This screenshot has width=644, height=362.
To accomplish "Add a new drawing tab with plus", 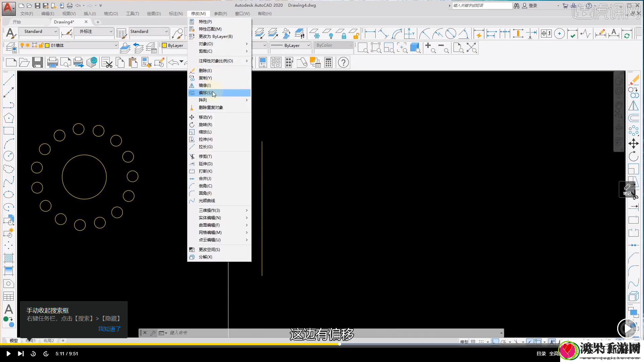I will 98,22.
